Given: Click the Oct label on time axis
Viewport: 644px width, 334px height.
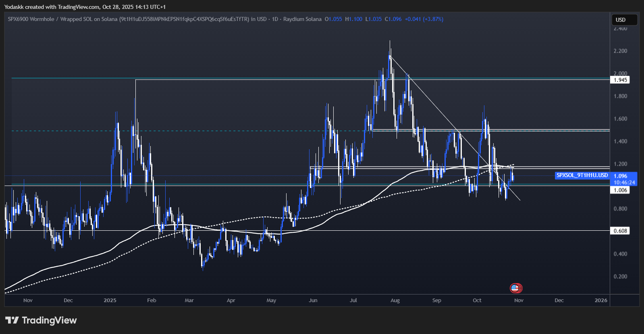Looking at the screenshot, I should point(477,301).
